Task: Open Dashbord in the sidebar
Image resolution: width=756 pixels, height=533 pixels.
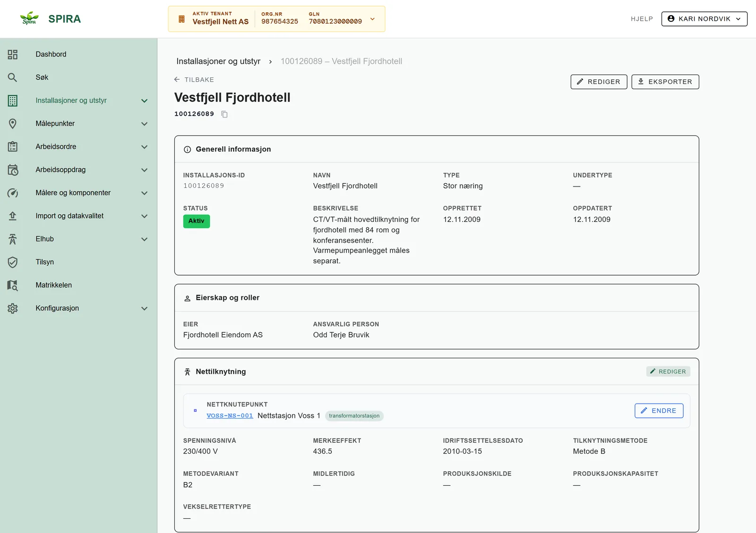Action: (x=78, y=54)
